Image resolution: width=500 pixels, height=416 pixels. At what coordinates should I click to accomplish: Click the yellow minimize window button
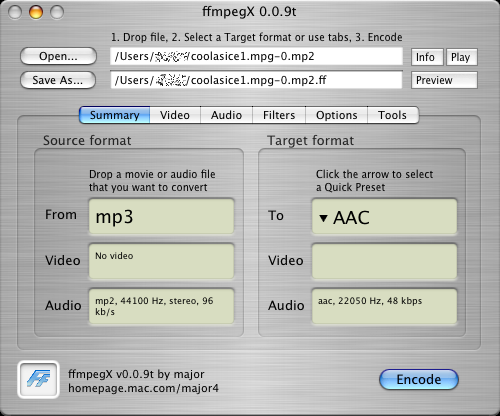[36, 12]
